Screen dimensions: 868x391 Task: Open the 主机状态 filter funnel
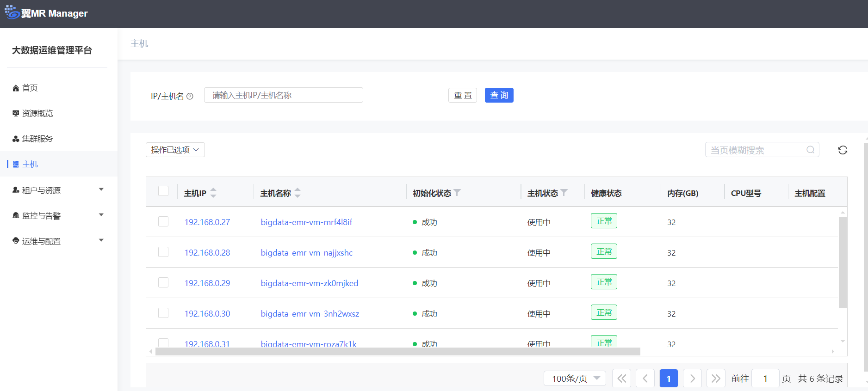tap(564, 193)
